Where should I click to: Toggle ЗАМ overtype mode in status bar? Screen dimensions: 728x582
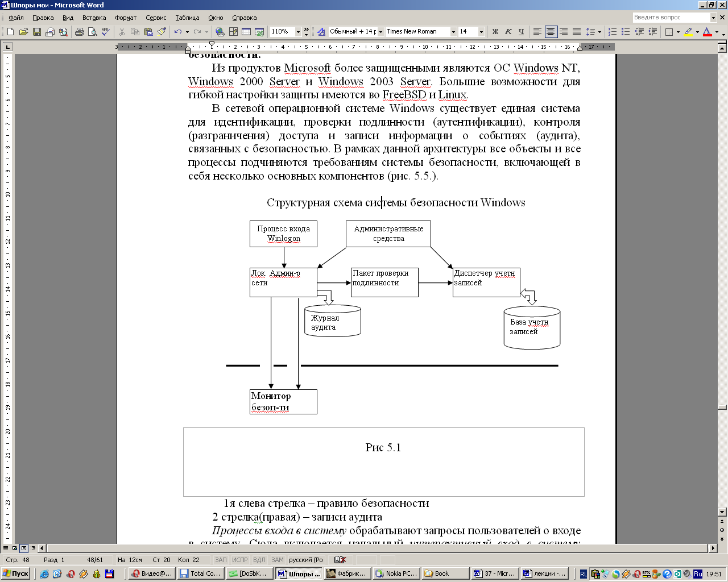[277, 560]
